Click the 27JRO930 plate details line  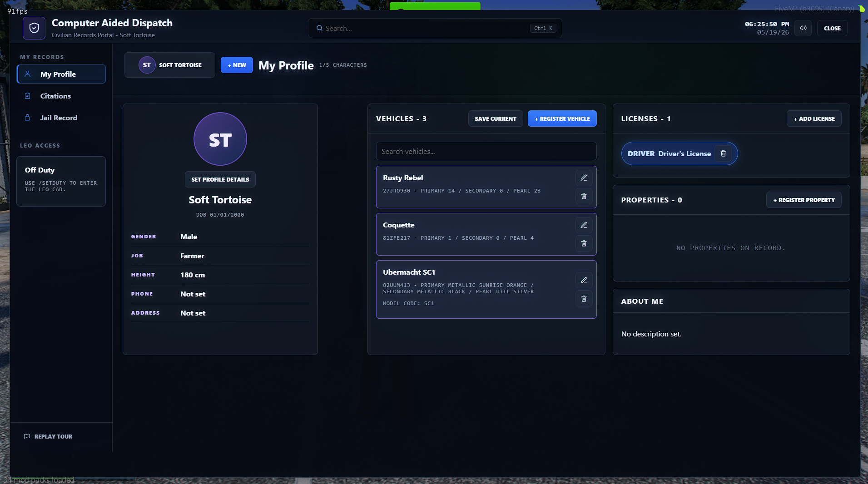pyautogui.click(x=462, y=191)
